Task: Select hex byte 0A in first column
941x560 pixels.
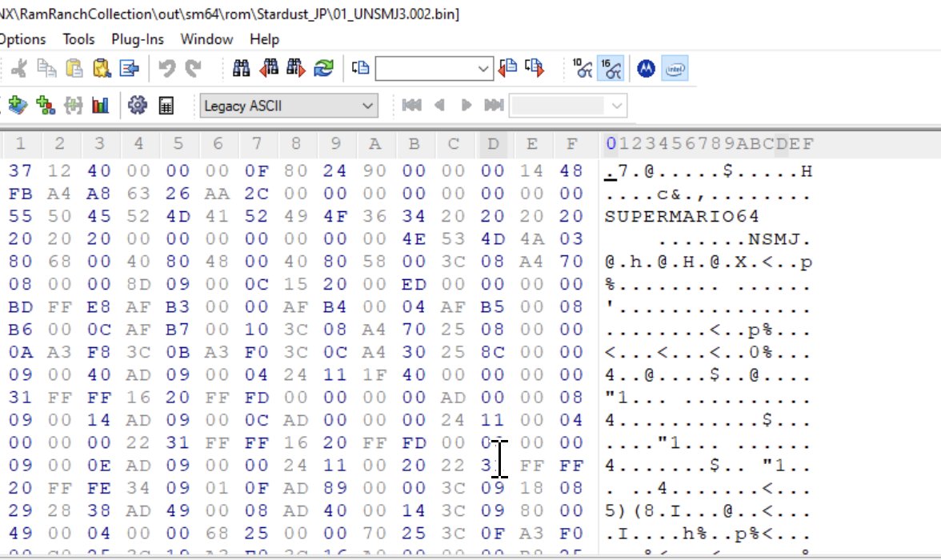Action: [x=21, y=352]
